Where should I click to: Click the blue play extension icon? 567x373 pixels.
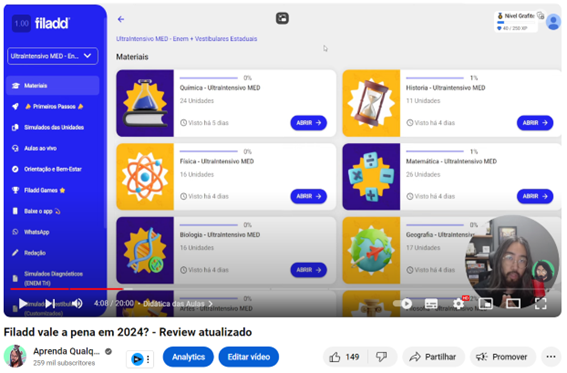pyautogui.click(x=137, y=359)
